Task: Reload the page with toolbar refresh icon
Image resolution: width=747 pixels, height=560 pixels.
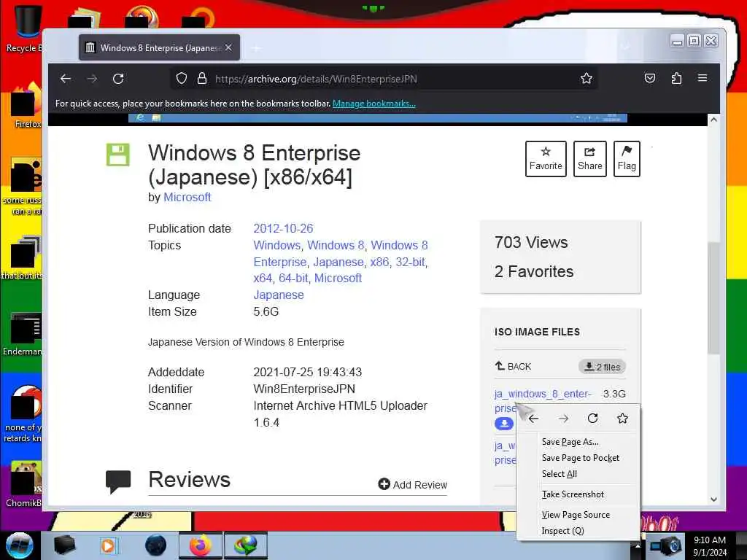Action: (x=118, y=79)
